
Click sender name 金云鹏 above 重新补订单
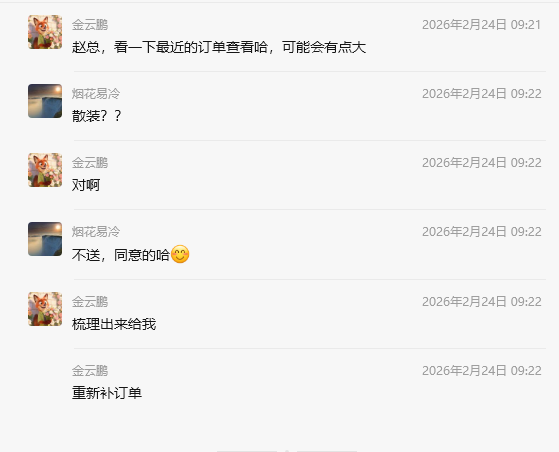click(90, 371)
